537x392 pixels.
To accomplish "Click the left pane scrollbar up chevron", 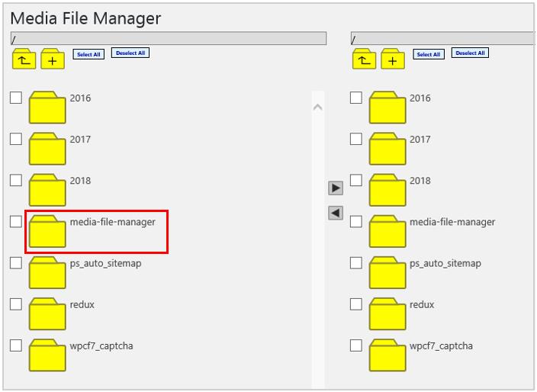I will click(x=318, y=108).
